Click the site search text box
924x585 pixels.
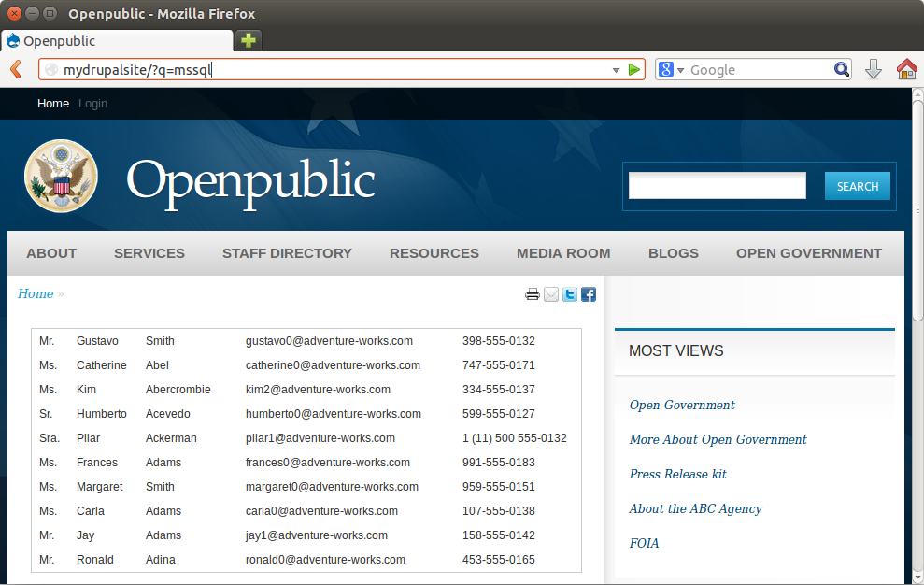coord(718,186)
